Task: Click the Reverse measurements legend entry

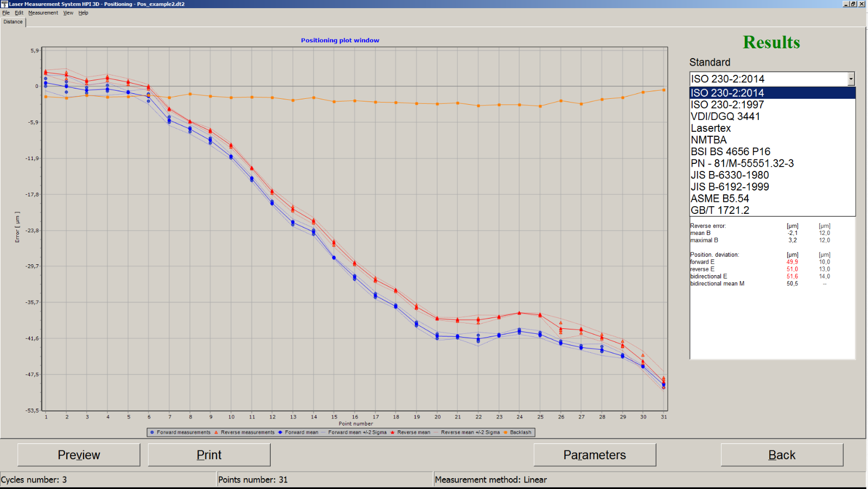Action: click(244, 433)
